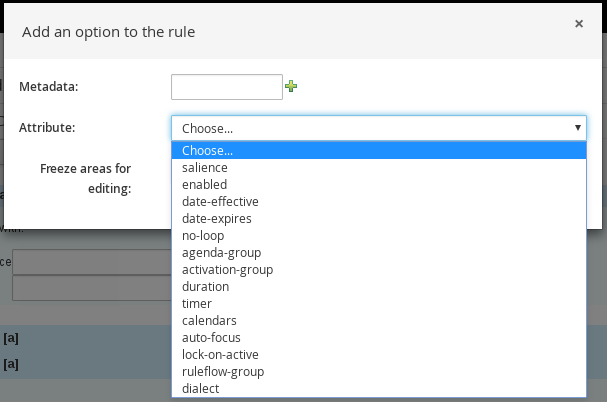Click the Attribute dropdown arrow
Screen dimensions: 607x402
pos(578,128)
